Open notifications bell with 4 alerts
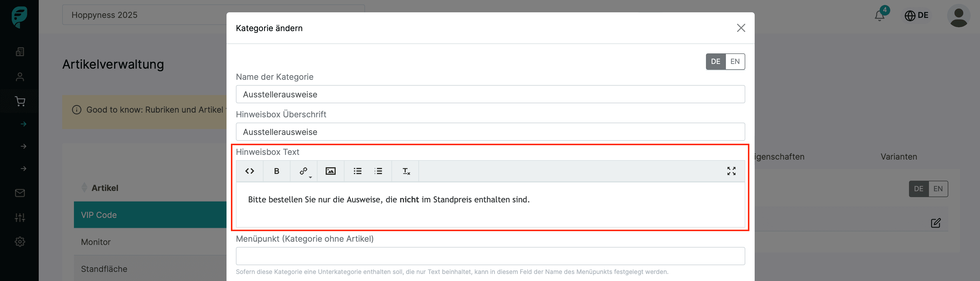The width and height of the screenshot is (980, 281). point(880,16)
